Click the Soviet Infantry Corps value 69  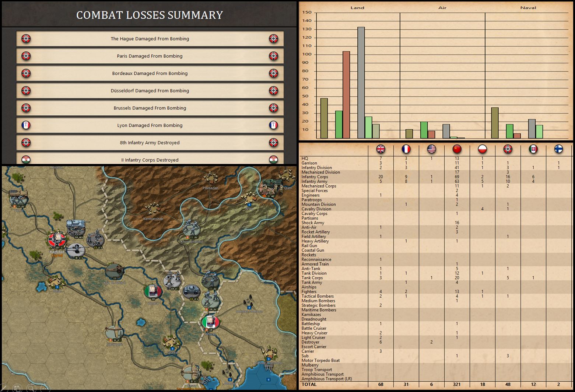(x=457, y=177)
